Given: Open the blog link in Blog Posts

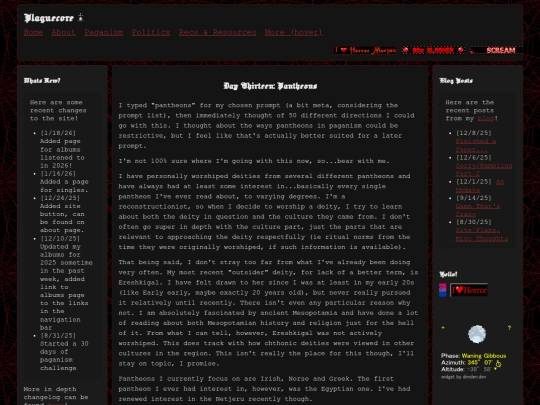Looking at the screenshot, I should point(486,118).
